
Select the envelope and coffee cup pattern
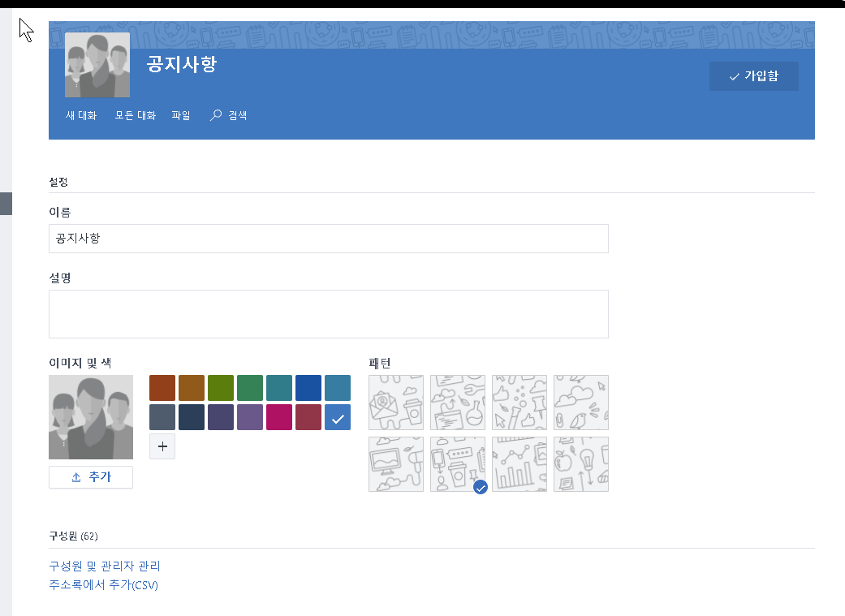396,403
